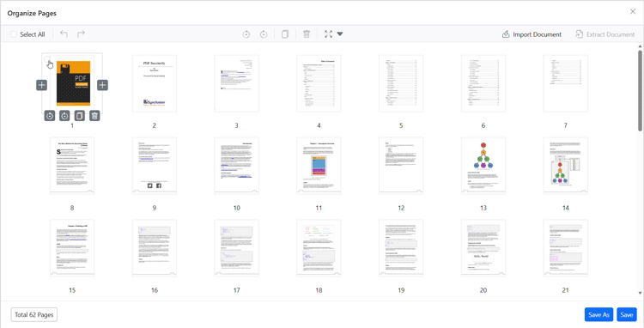The height and width of the screenshot is (328, 644).
Task: Redo the last page change
Action: click(x=81, y=34)
